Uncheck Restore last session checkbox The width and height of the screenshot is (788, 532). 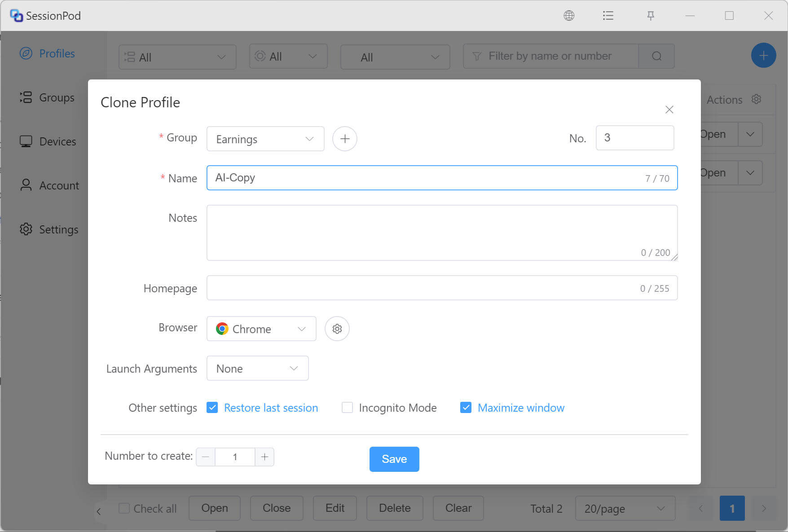click(x=212, y=408)
